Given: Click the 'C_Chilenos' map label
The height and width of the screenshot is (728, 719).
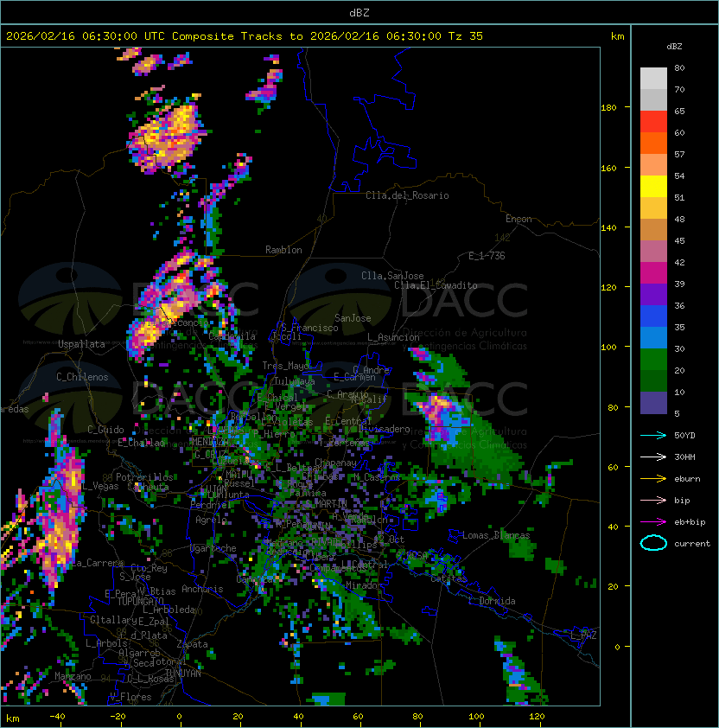Looking at the screenshot, I should tap(82, 377).
